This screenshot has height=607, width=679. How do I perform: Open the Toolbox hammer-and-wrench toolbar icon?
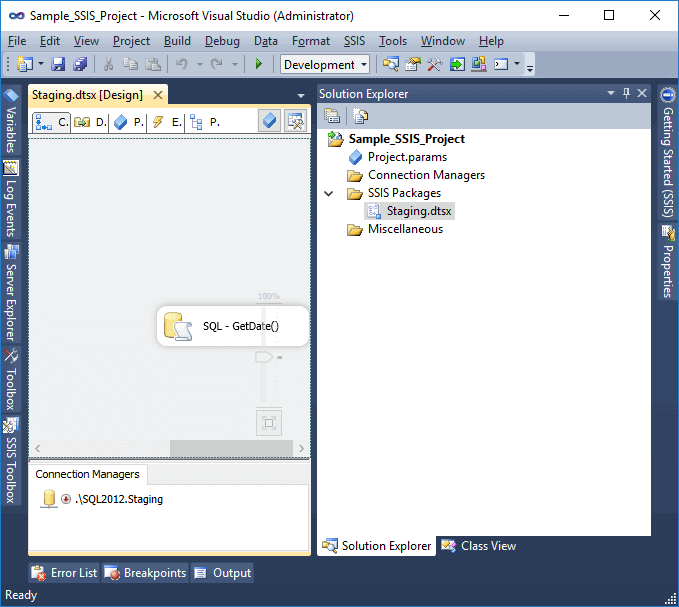[435, 65]
